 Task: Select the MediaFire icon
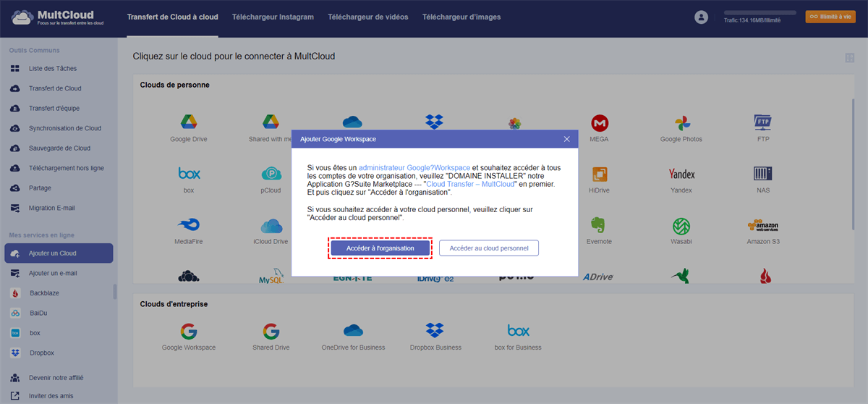[189, 225]
